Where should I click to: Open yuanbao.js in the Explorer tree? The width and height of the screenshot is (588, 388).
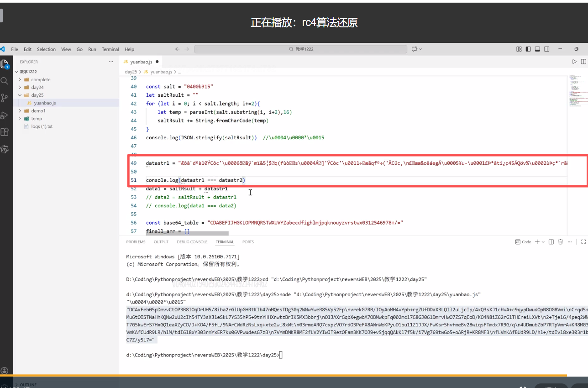pyautogui.click(x=66, y=103)
